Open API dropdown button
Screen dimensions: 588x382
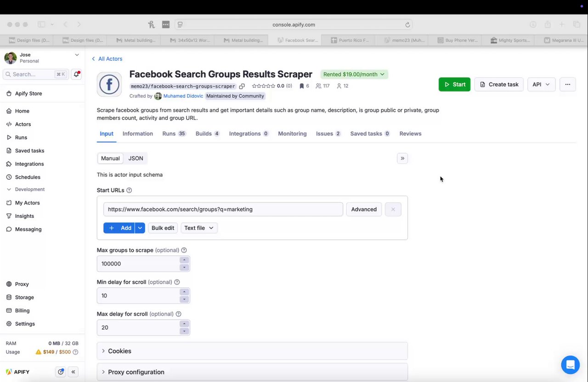[x=541, y=85]
